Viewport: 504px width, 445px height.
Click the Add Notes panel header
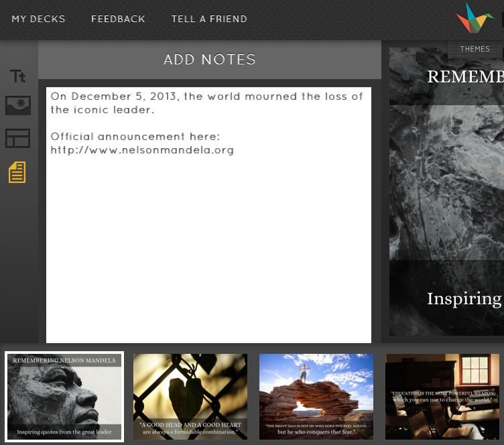(x=210, y=60)
